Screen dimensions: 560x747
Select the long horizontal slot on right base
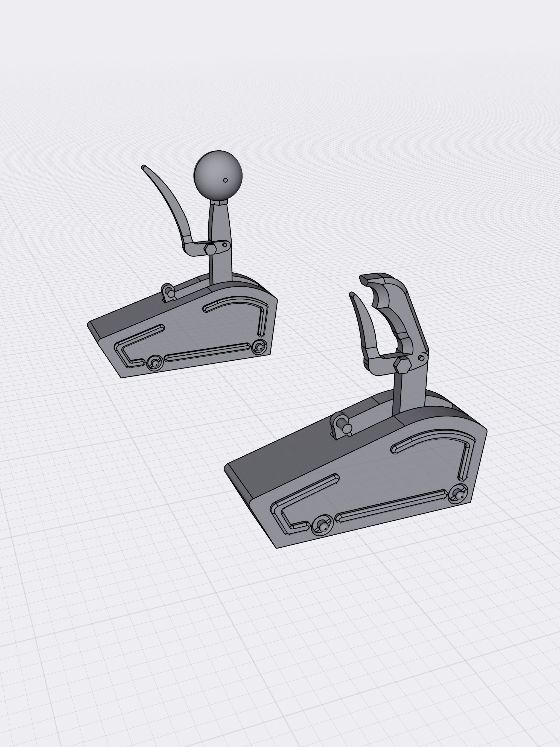pyautogui.click(x=392, y=506)
